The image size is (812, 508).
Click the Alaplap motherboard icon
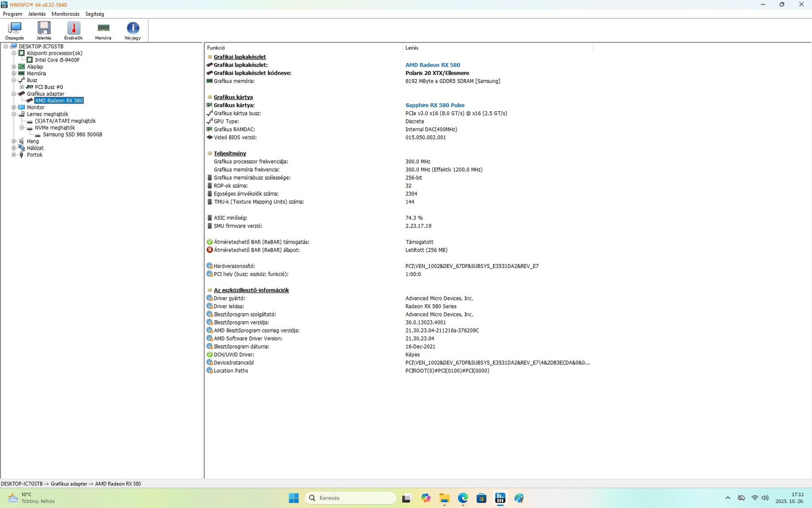21,67
